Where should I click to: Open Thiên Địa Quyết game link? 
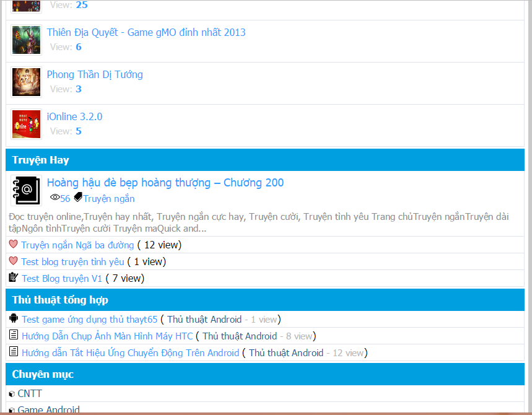pyautogui.click(x=146, y=33)
